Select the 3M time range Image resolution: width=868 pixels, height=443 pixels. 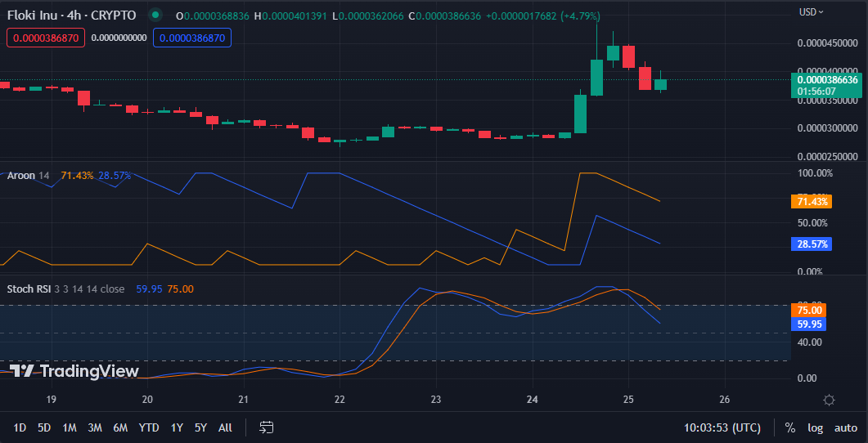[95, 427]
